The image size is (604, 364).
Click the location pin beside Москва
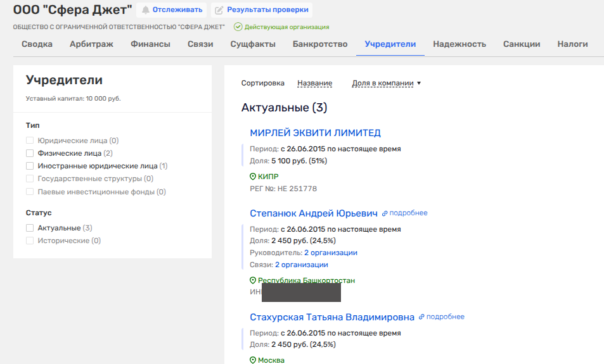(x=253, y=360)
